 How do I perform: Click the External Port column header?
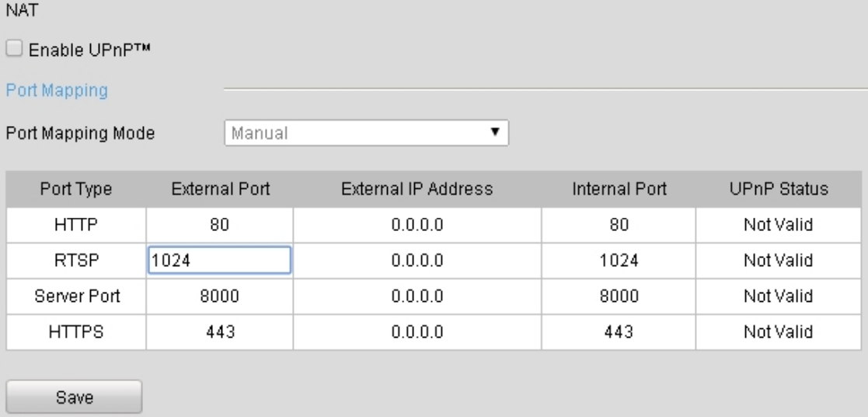click(x=219, y=189)
